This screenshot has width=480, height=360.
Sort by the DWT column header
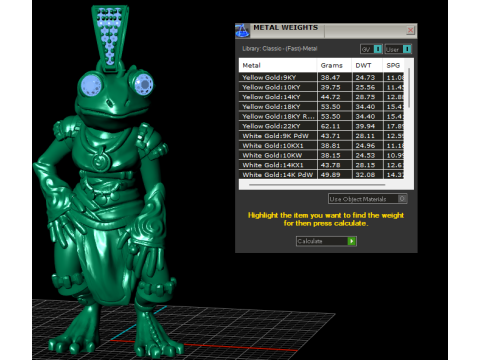(x=367, y=65)
